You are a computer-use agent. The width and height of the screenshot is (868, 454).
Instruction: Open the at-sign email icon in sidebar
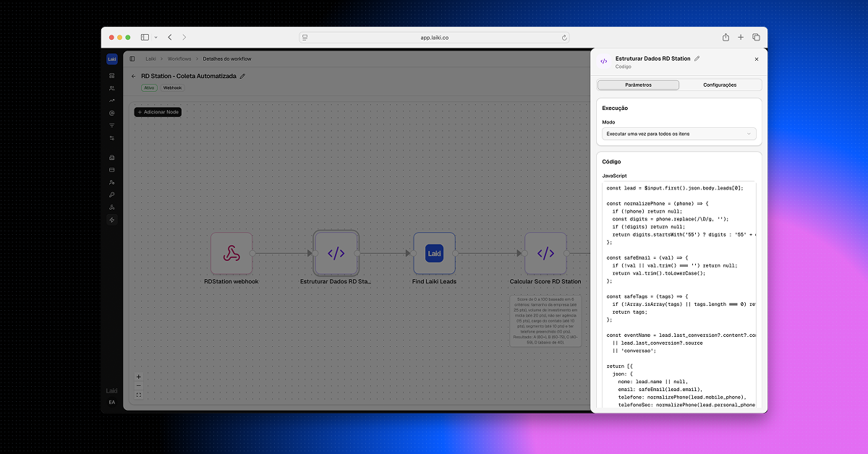click(112, 113)
